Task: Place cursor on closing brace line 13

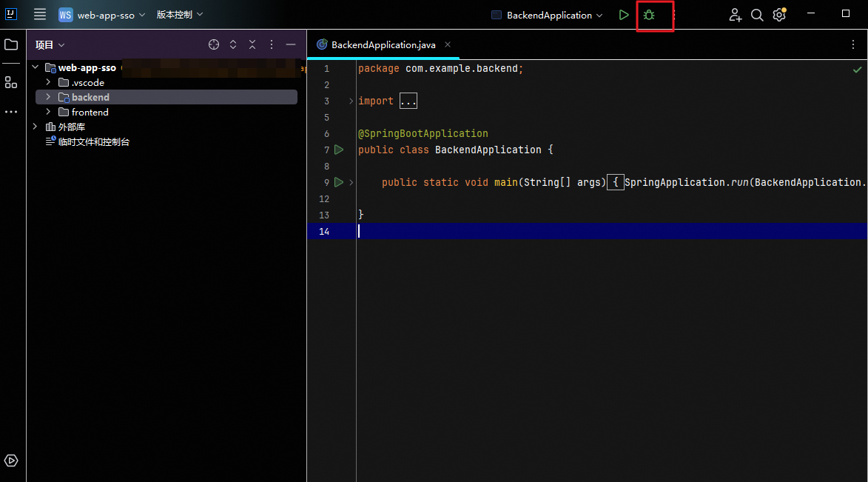Action: (x=361, y=215)
